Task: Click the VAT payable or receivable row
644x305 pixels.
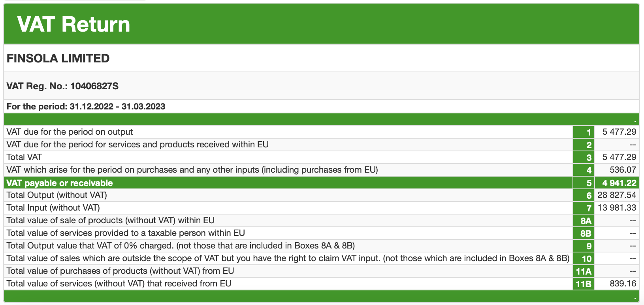Action: click(322, 183)
